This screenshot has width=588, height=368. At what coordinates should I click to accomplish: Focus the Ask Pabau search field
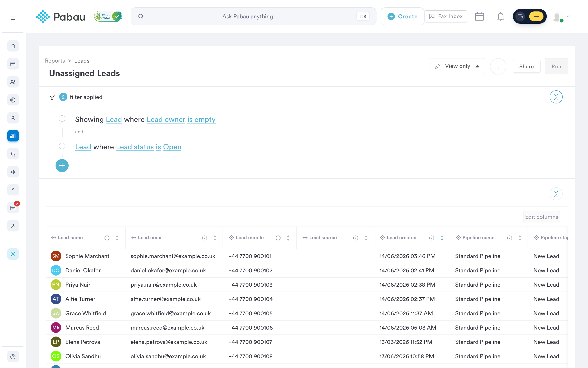[253, 16]
